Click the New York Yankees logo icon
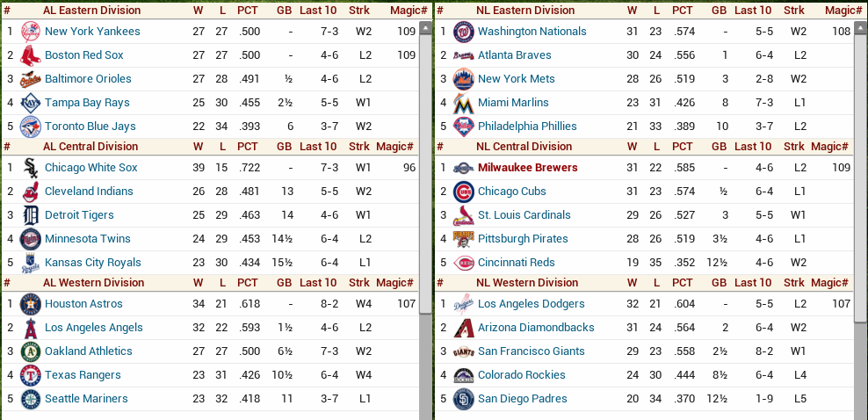This screenshot has height=420, width=868. coord(31,32)
